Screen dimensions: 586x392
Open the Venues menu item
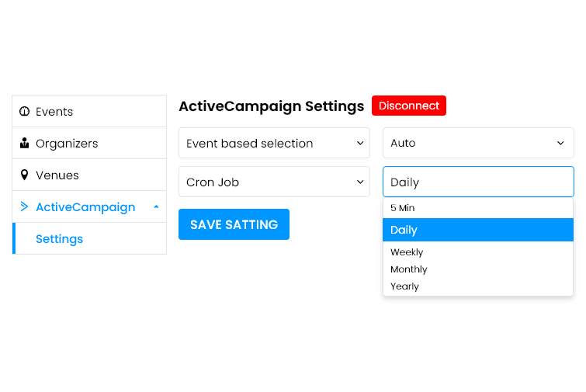89,175
